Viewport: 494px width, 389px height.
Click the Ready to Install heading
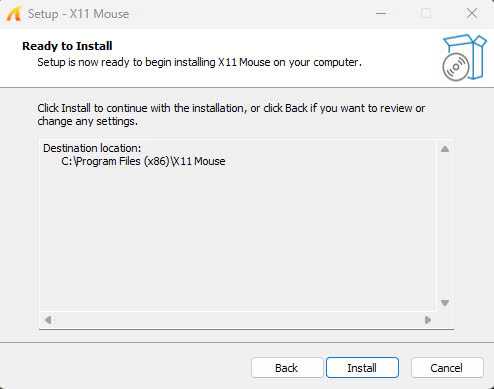tap(67, 46)
